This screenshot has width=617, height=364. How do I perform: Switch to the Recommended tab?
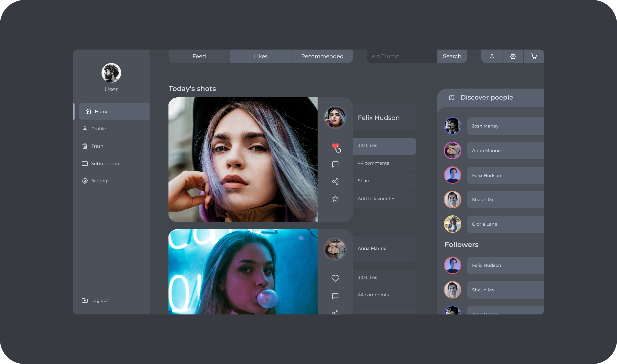point(322,56)
